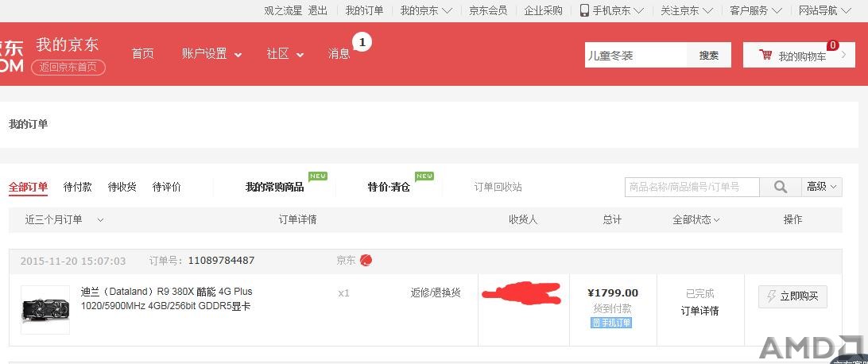Click 返修/退换货 link
The height and width of the screenshot is (364, 868).
point(436,292)
